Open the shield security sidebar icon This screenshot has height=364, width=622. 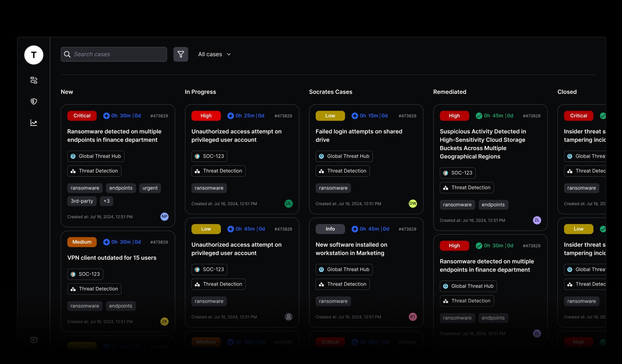[34, 101]
